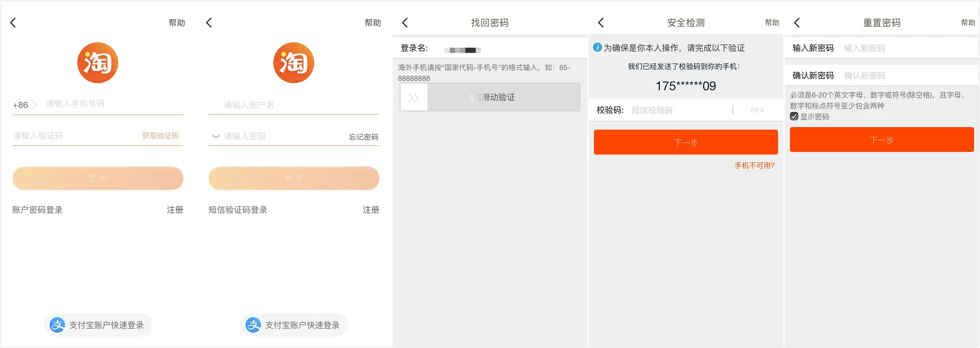Click 获取验证码 to request SMS code
The height and width of the screenshot is (348, 980).
click(x=160, y=136)
